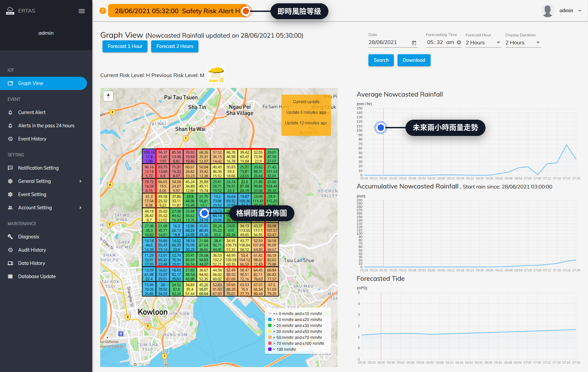
Task: Click the Current Alert bell icon
Action: [x=10, y=112]
